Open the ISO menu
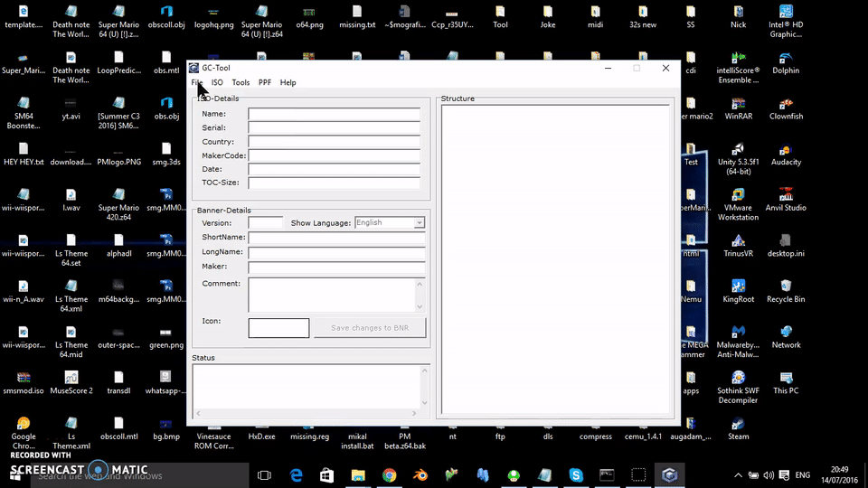 point(217,82)
